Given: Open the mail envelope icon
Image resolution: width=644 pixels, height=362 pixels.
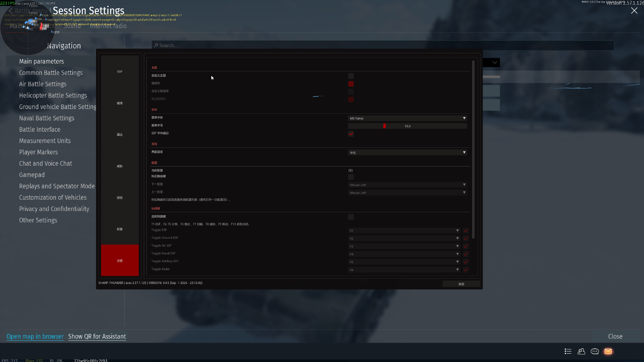Looking at the screenshot, I should 608,352.
